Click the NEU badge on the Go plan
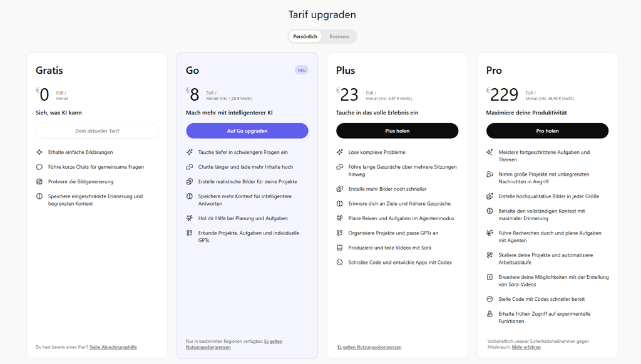Image resolution: width=641 pixels, height=364 pixels. pyautogui.click(x=301, y=69)
